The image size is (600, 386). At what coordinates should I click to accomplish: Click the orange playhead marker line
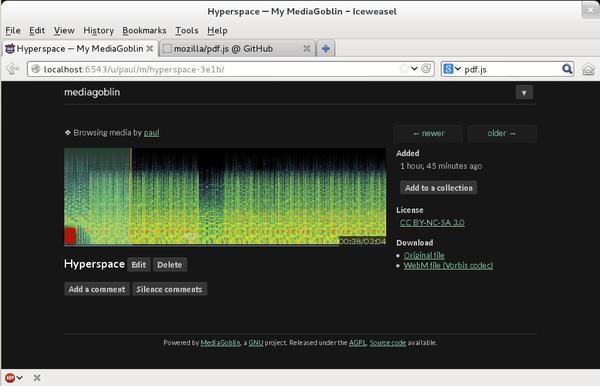point(131,196)
